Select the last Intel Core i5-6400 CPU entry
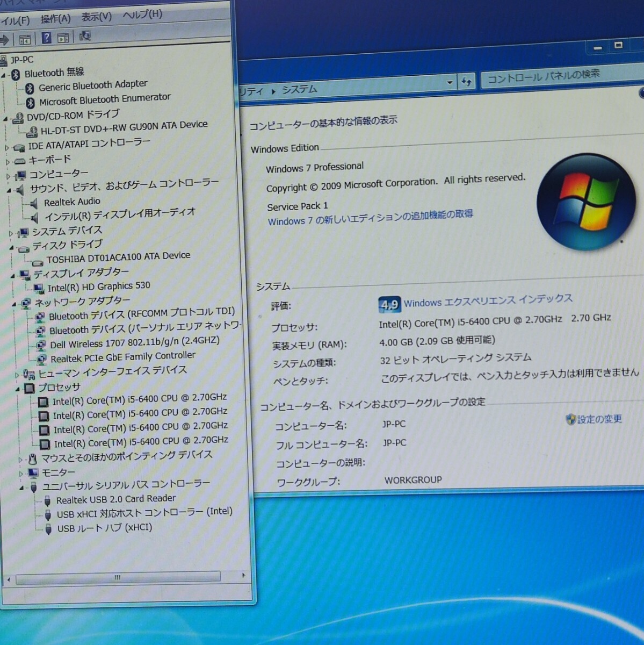644x645 pixels. tap(141, 442)
